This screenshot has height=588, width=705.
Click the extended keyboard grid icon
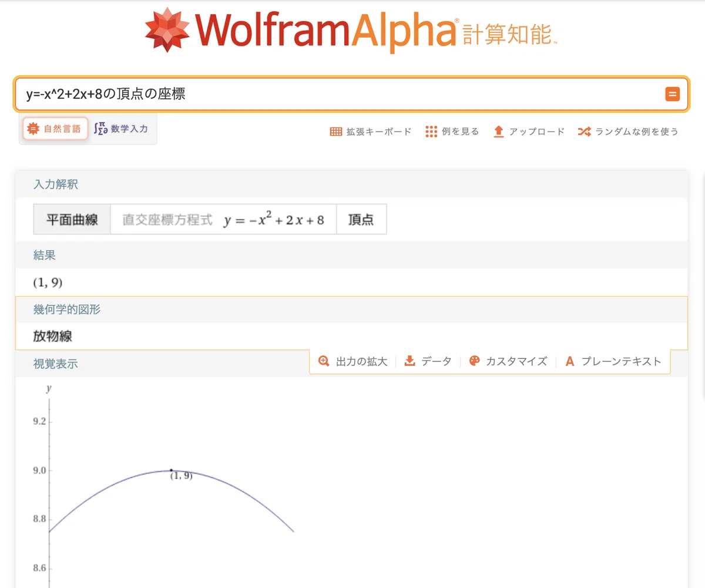(336, 132)
